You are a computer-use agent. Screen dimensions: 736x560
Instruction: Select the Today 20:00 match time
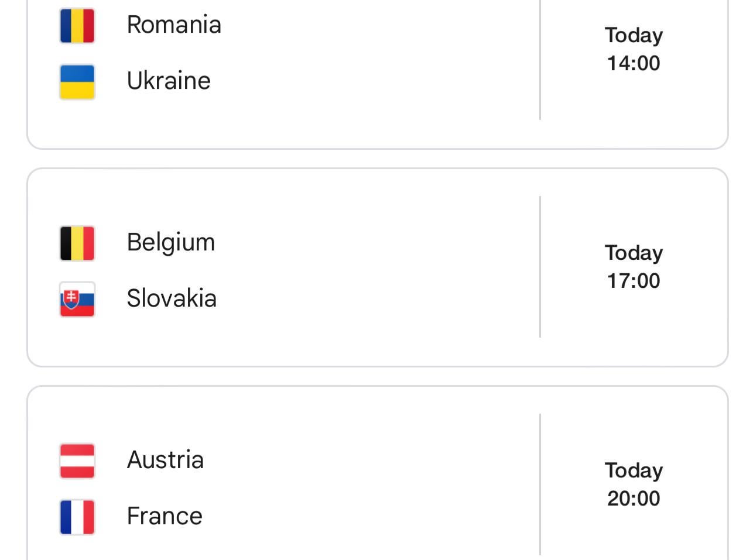coord(633,485)
